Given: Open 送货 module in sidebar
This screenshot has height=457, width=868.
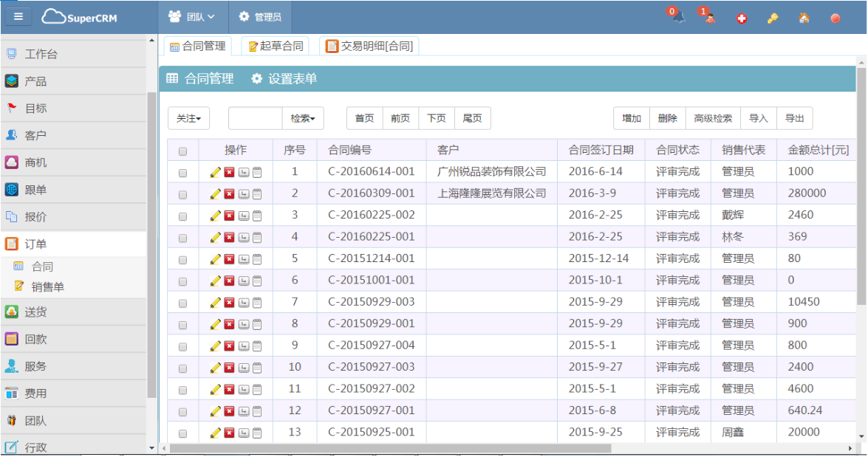Looking at the screenshot, I should pos(74,312).
